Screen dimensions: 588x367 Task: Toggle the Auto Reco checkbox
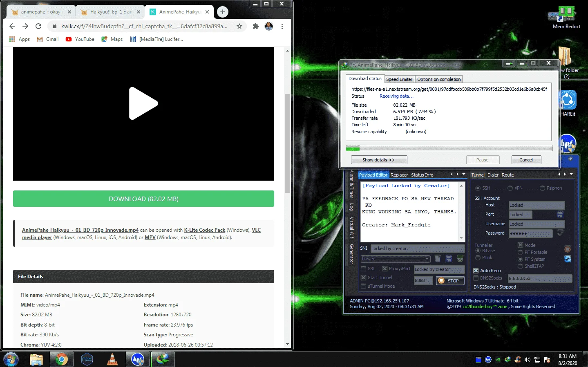click(x=476, y=271)
